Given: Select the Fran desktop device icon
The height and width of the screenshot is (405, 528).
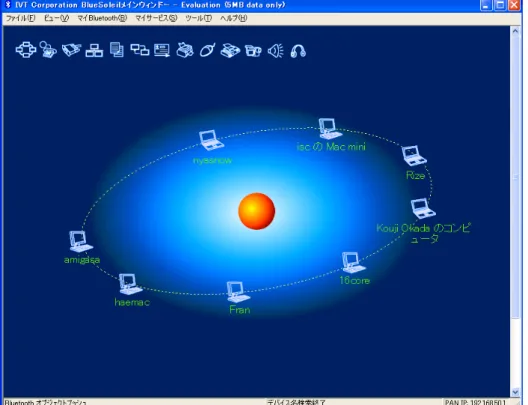Looking at the screenshot, I should 238,292.
